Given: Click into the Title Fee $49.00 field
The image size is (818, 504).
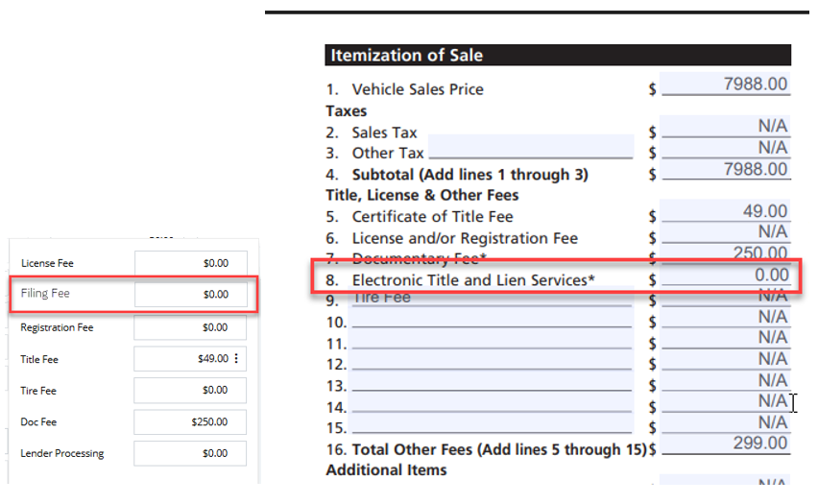Looking at the screenshot, I should coord(190,359).
